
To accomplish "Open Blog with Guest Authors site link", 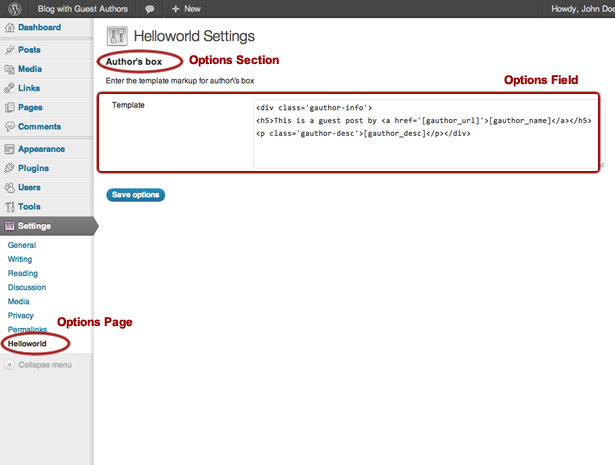I will [83, 9].
